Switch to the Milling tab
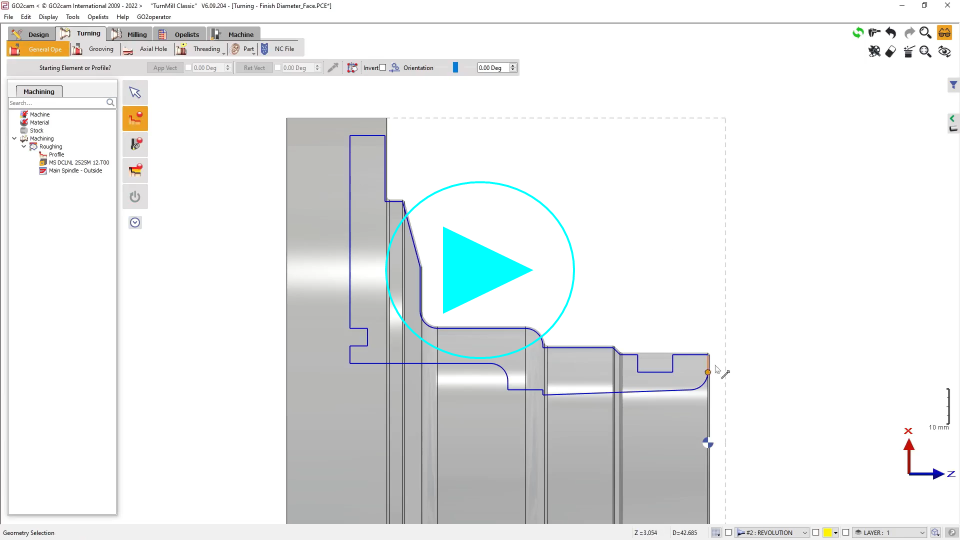960x540 pixels. coord(130,34)
